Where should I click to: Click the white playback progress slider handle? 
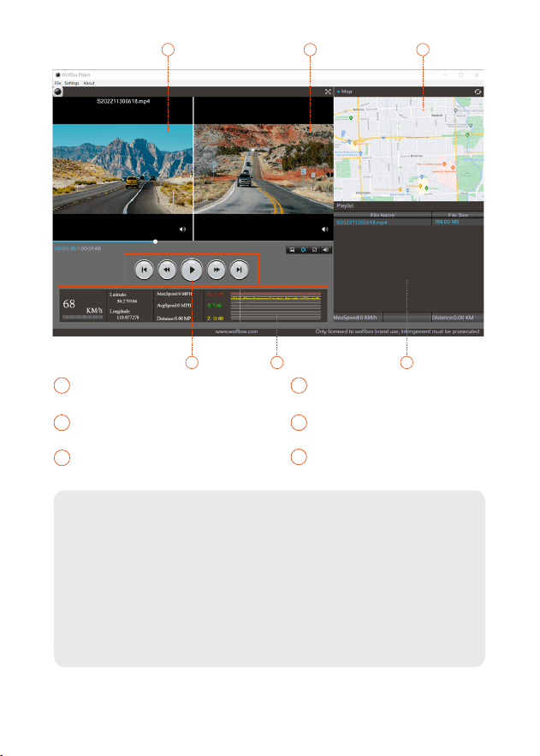(x=155, y=241)
